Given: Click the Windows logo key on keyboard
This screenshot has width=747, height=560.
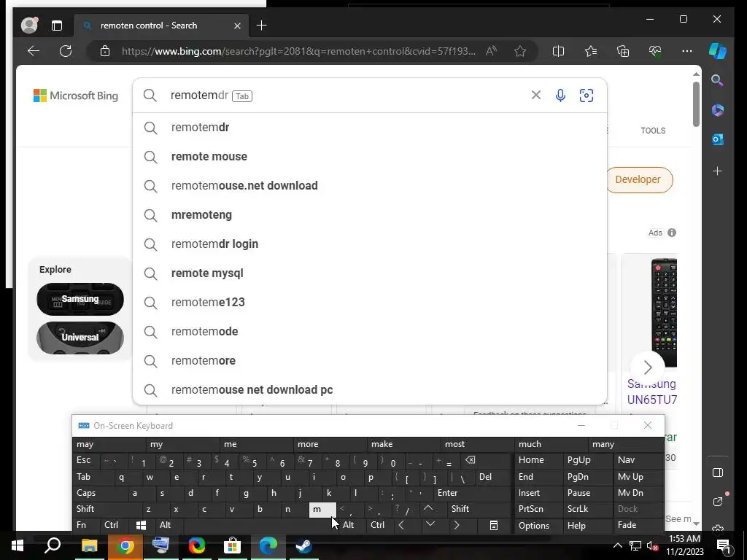Looking at the screenshot, I should [x=141, y=525].
